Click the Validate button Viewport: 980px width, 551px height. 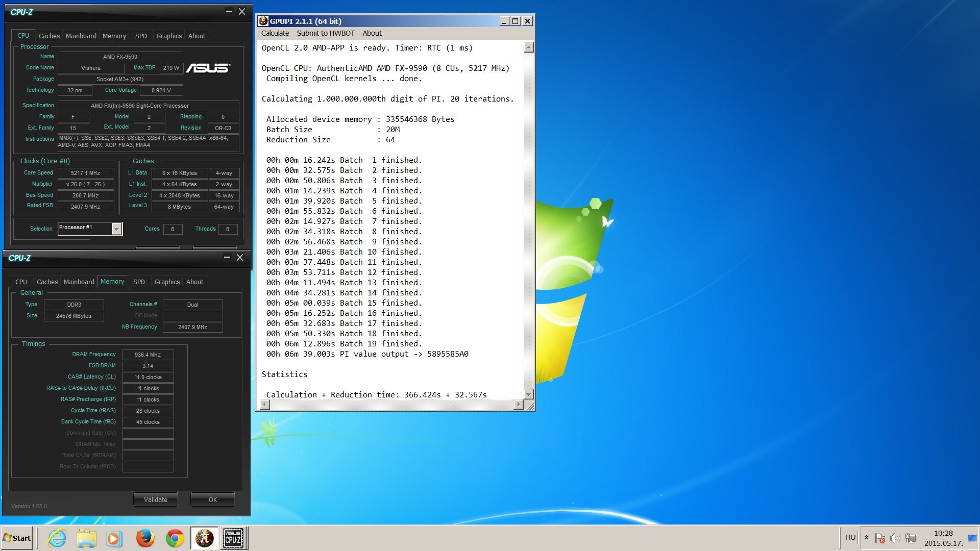(156, 499)
